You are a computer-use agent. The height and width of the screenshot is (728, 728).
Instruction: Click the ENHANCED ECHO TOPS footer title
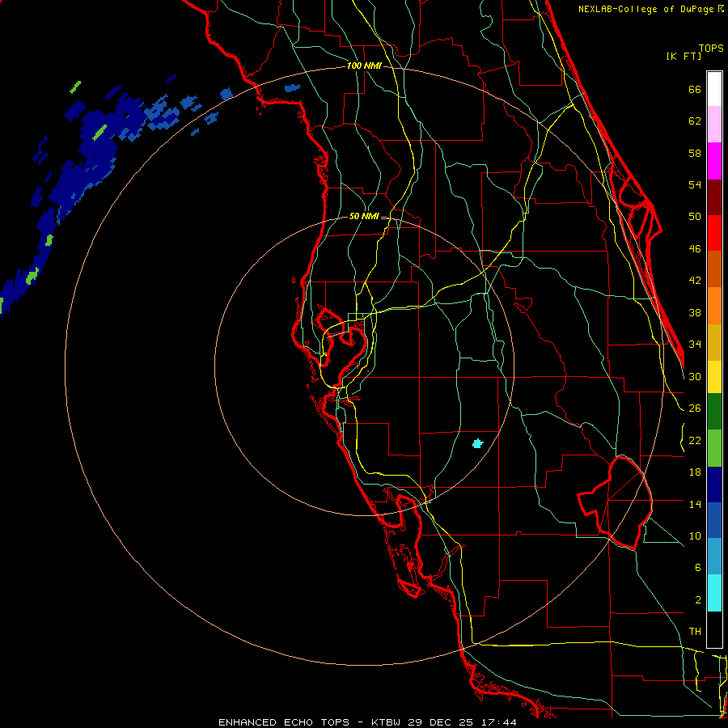coord(284,722)
